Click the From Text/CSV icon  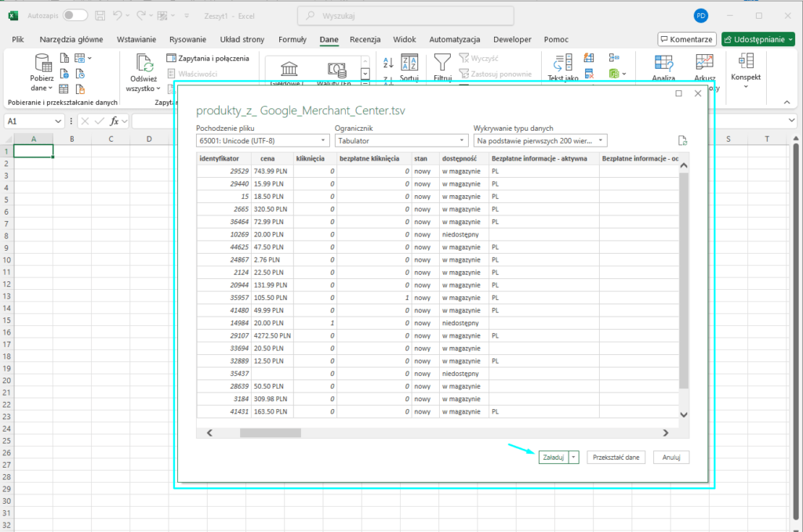tap(64, 58)
